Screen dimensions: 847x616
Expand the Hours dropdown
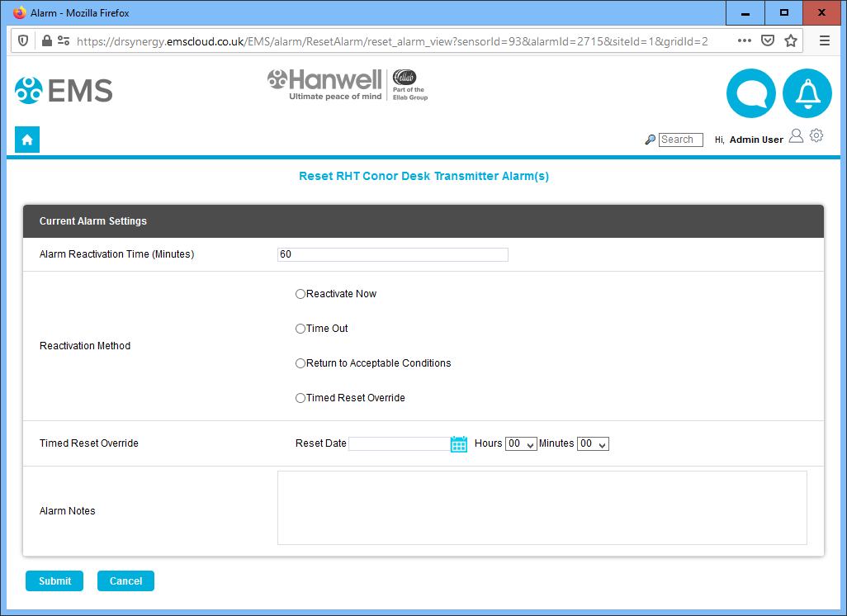pyautogui.click(x=521, y=444)
